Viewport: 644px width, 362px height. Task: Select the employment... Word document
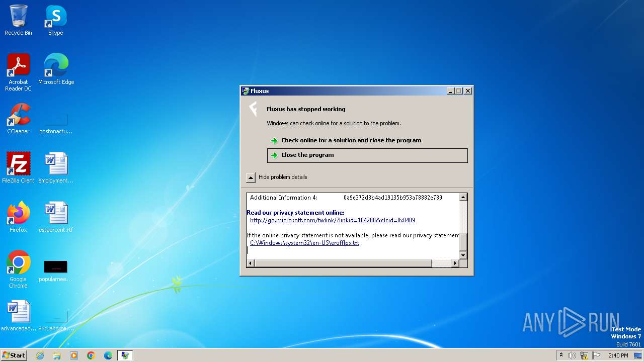(x=56, y=167)
